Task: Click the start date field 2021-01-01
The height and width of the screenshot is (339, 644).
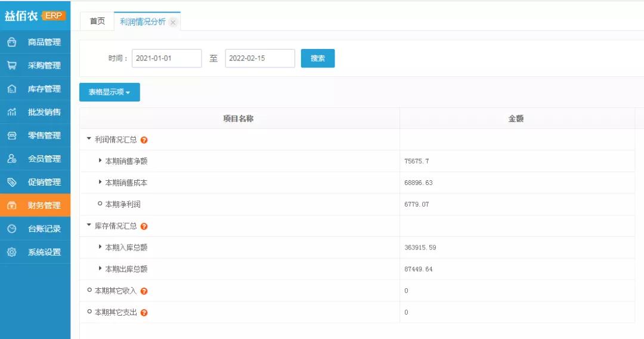Action: coord(166,58)
